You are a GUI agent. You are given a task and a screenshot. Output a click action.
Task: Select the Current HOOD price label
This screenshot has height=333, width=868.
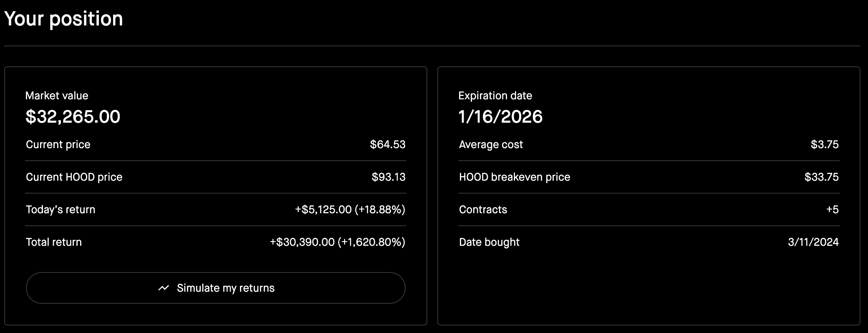[74, 177]
